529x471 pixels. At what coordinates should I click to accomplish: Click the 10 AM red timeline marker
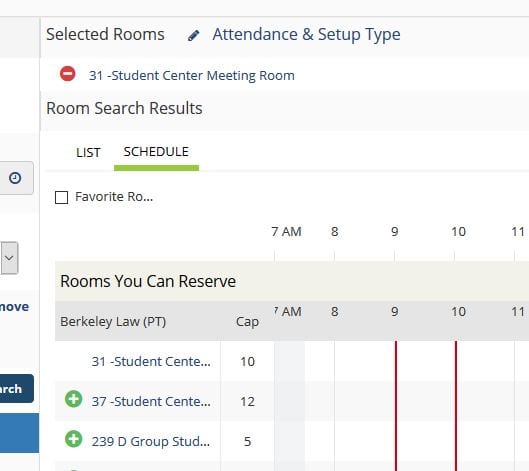456,405
